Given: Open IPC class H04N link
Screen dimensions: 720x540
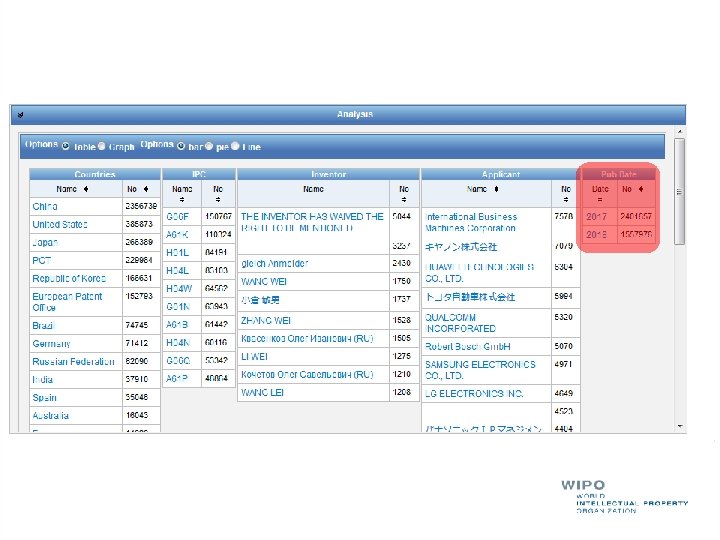Looking at the screenshot, I should click(178, 343).
